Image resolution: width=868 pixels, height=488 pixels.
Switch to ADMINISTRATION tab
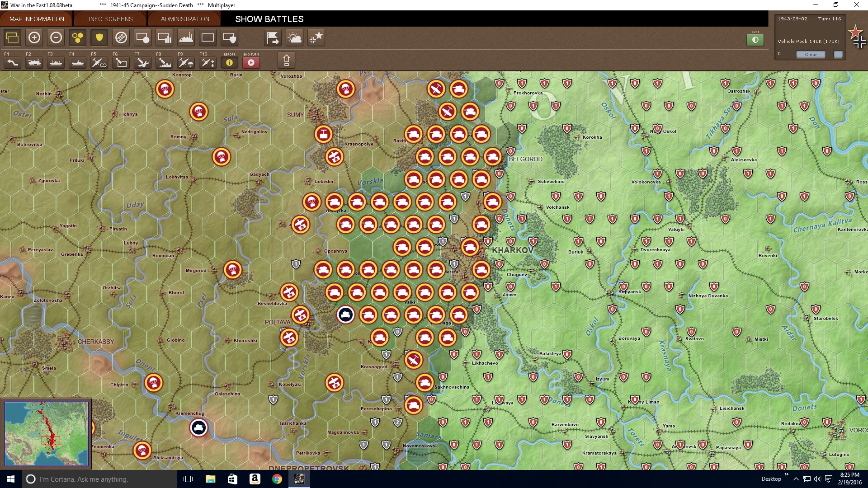pos(185,19)
